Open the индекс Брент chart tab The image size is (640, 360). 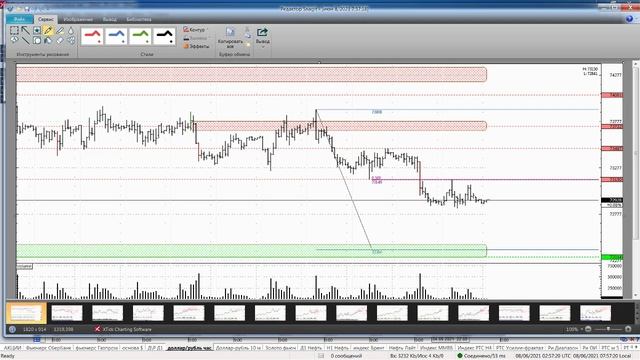pos(368,348)
